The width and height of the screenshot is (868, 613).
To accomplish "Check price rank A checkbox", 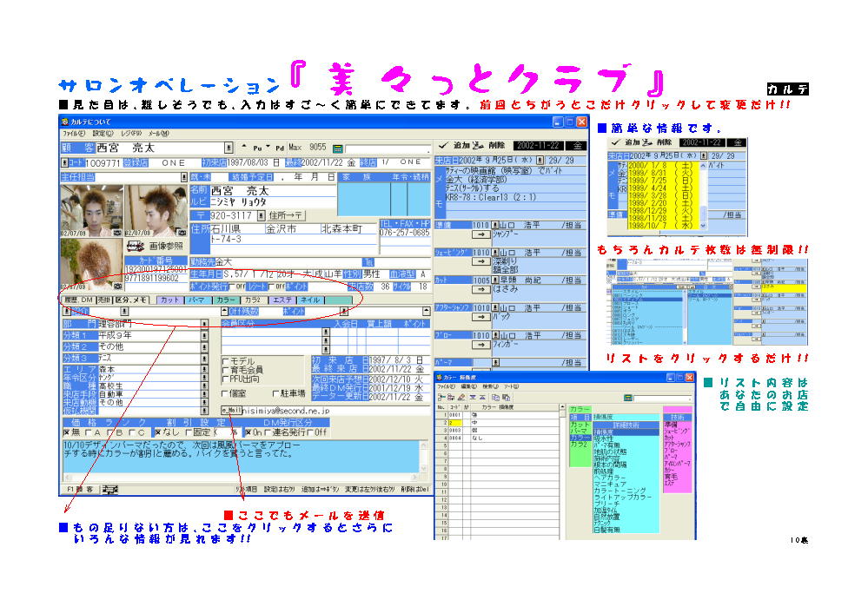I will tap(89, 432).
